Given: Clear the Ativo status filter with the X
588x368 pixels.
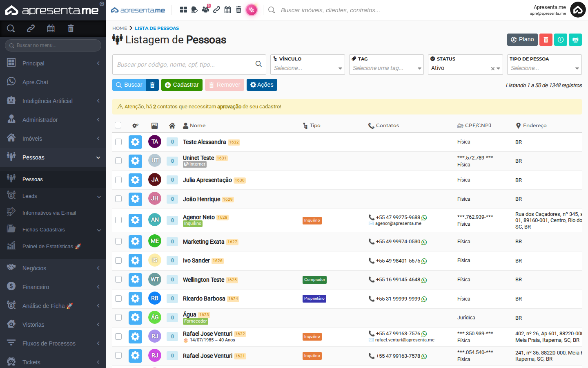Looking at the screenshot, I should 493,69.
